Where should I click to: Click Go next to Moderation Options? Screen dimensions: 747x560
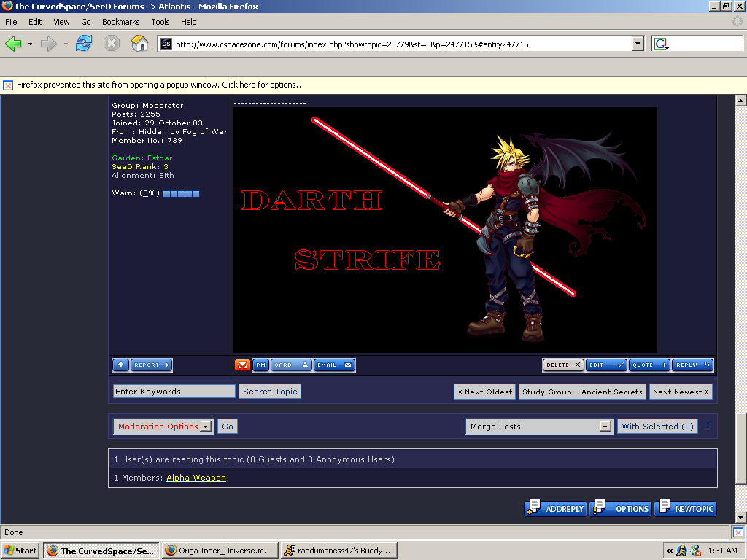coord(228,427)
